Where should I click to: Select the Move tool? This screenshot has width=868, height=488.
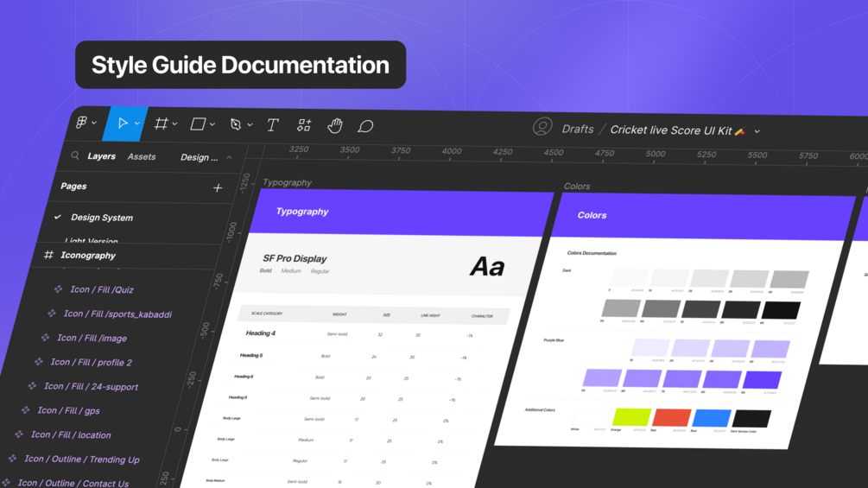123,123
